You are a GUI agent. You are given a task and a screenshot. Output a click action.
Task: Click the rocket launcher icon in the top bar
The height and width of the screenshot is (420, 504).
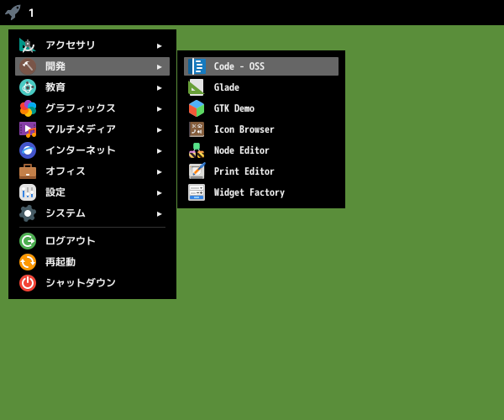13,13
